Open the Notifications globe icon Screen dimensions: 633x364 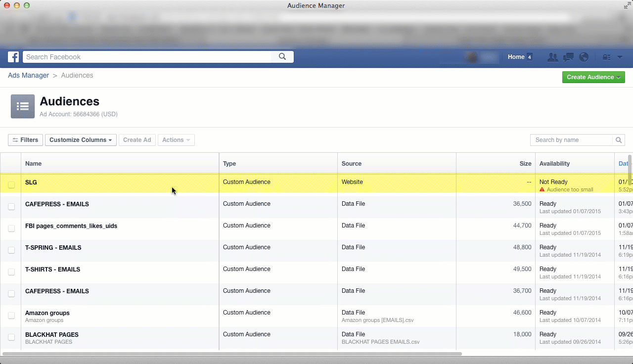(x=584, y=57)
